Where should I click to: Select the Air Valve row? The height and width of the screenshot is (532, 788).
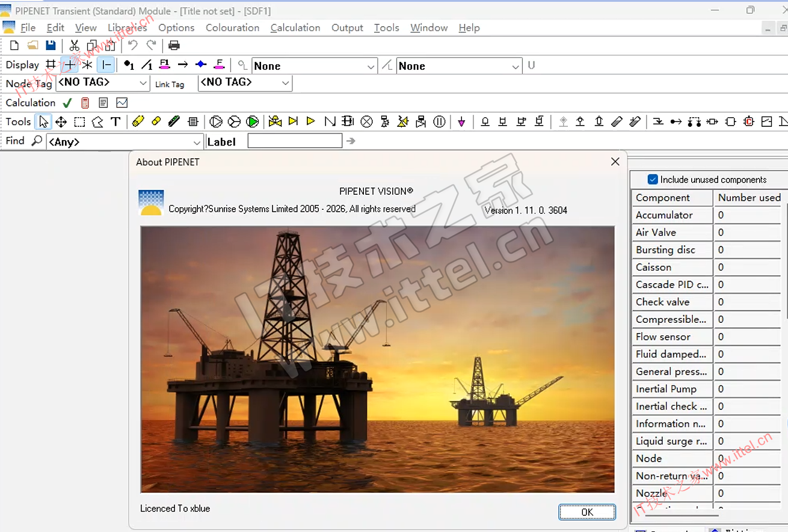[707, 233]
